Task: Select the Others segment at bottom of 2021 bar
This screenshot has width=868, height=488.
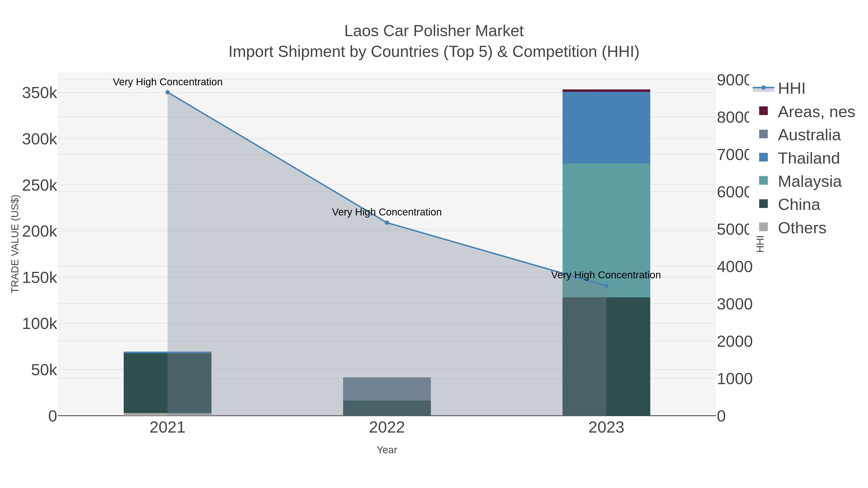Action: (x=168, y=414)
